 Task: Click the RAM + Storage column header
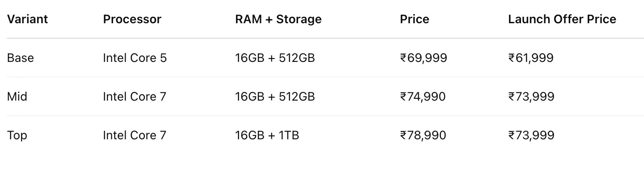[278, 19]
